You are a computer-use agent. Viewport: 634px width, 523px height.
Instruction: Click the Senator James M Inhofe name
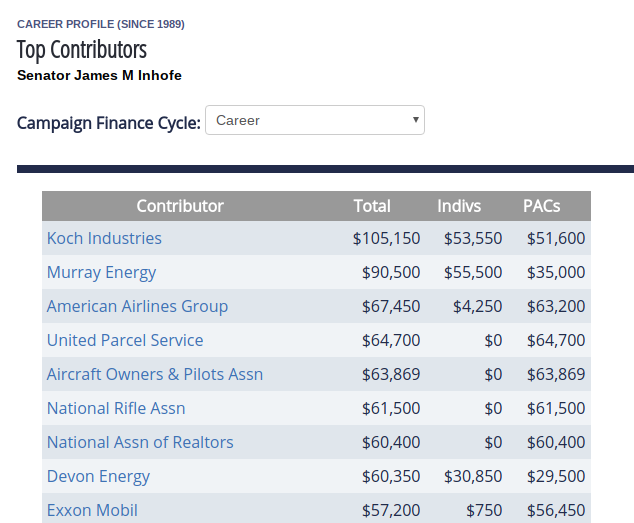click(x=99, y=75)
